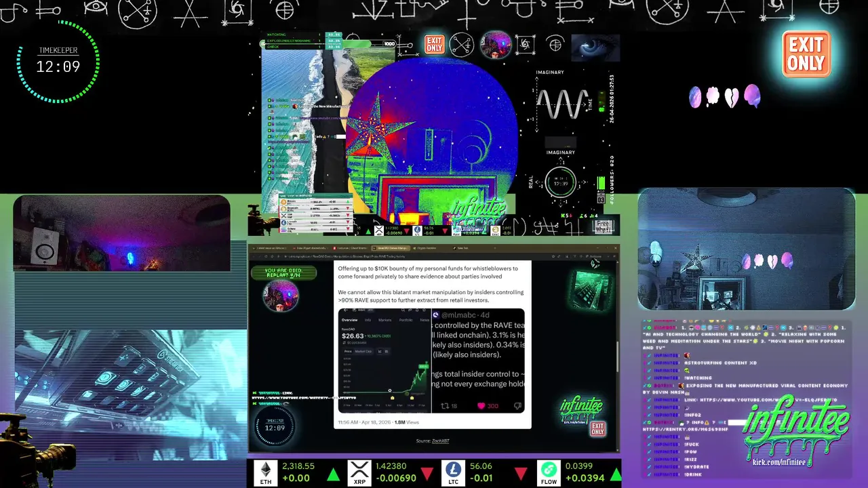Image resolution: width=868 pixels, height=488 pixels.
Task: Click green up arrow next to ETH price
Action: point(333,474)
